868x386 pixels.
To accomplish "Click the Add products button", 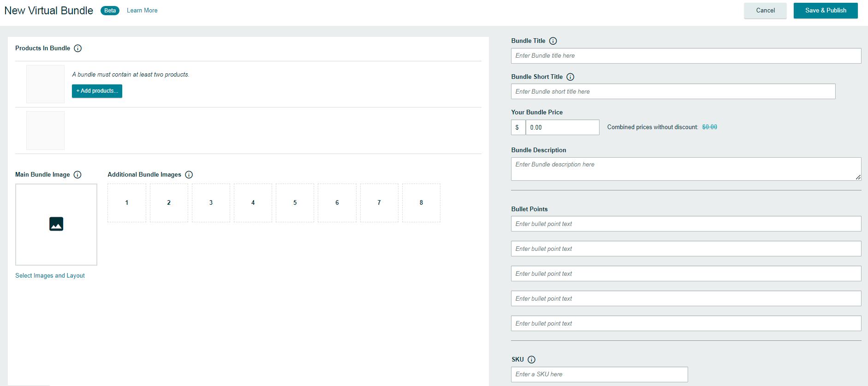I will [x=97, y=91].
